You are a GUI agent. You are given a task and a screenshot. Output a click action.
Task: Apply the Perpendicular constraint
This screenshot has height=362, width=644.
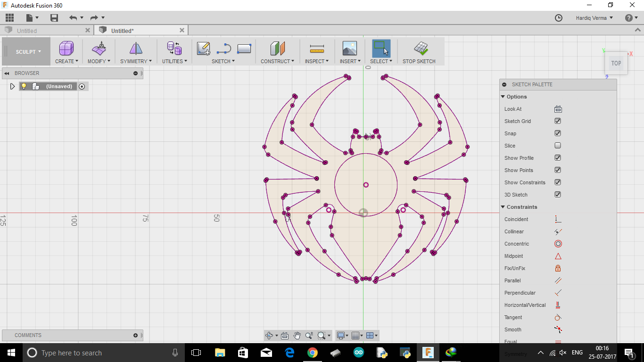coord(558,293)
